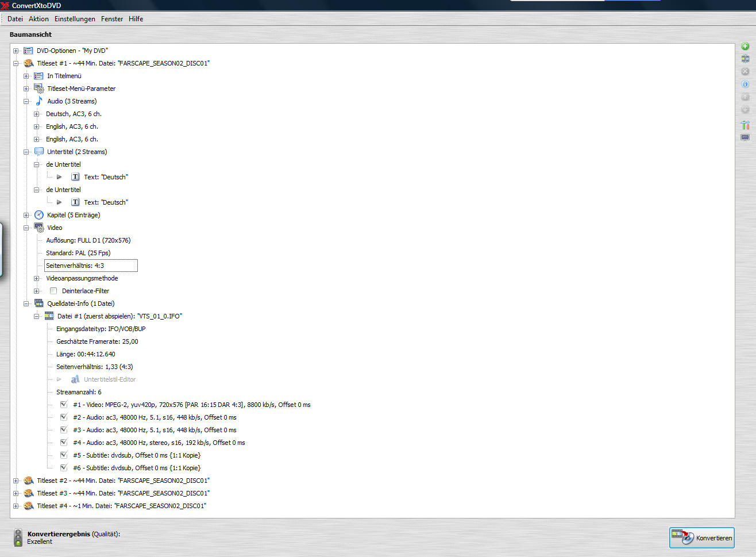The height and width of the screenshot is (557, 756).
Task: Click the preview monitor icon
Action: coord(745,137)
